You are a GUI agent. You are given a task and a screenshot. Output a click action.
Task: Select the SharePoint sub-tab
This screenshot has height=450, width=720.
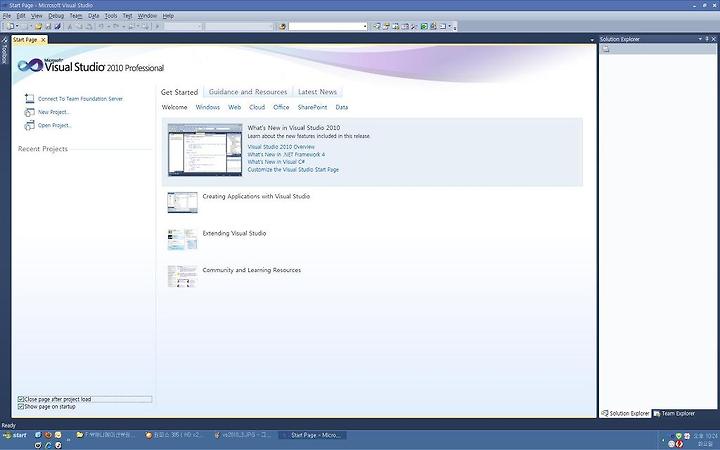click(x=312, y=107)
